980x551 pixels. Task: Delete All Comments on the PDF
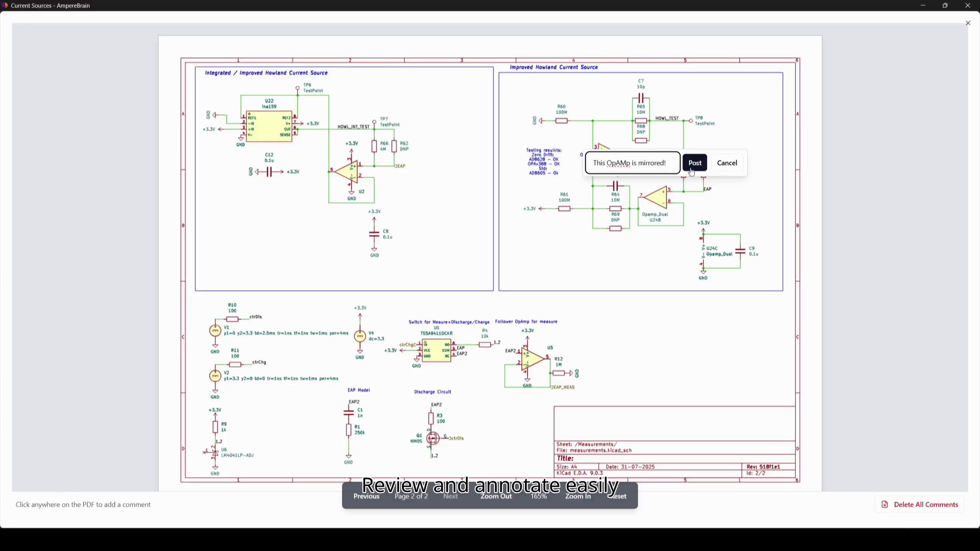pos(920,504)
